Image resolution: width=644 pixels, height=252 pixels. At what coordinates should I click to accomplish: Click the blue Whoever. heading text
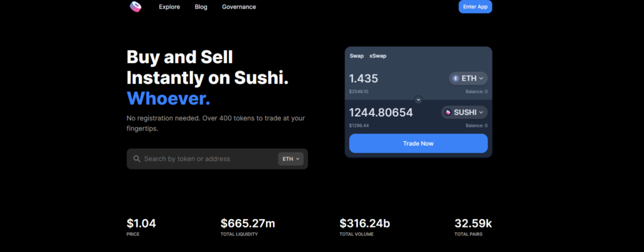pyautogui.click(x=169, y=98)
